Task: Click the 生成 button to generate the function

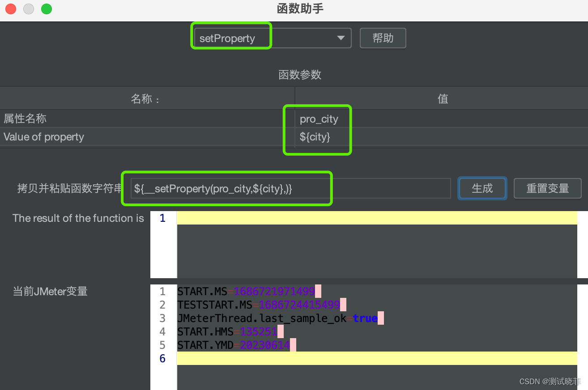Action: coord(482,188)
